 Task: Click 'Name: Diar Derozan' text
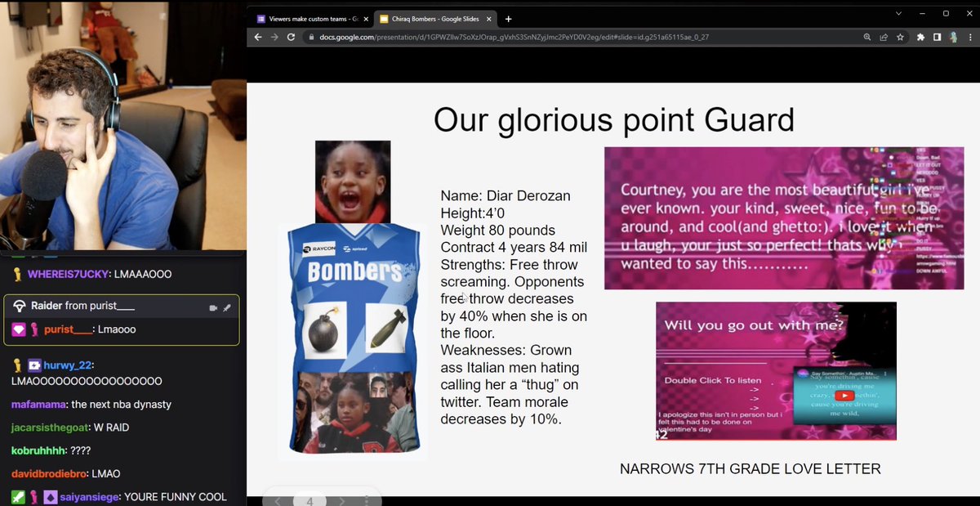point(506,196)
